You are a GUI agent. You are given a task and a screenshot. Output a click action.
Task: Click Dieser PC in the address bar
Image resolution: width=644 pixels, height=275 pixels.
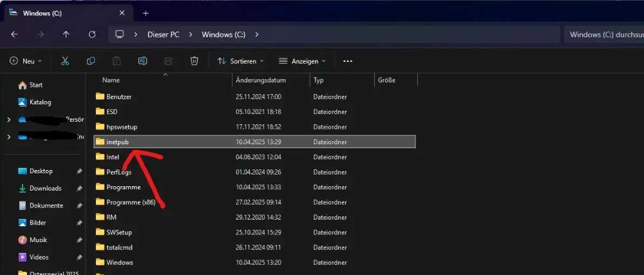pos(164,35)
